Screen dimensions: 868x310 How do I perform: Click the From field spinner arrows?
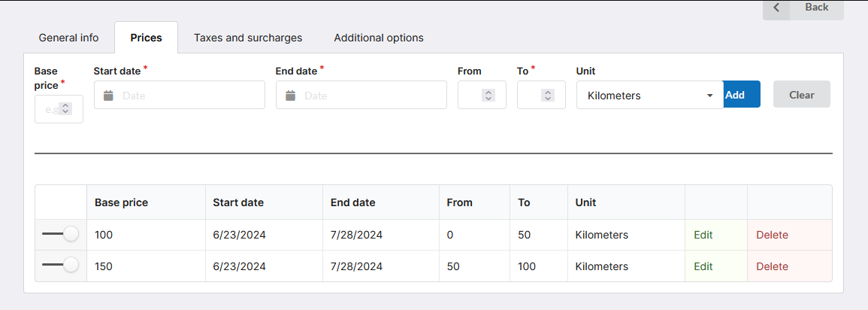[x=488, y=96]
